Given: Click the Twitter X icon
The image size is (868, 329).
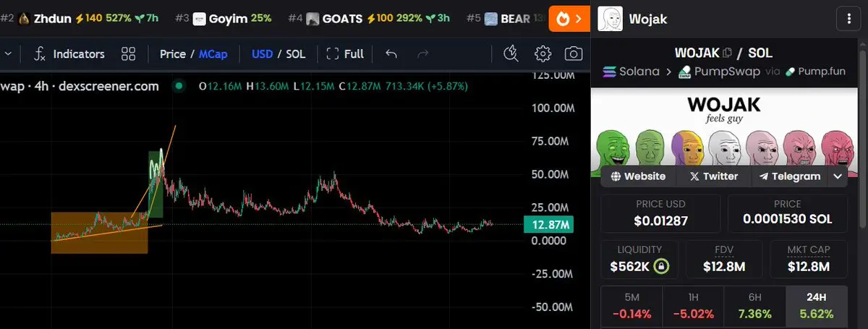Looking at the screenshot, I should (694, 176).
